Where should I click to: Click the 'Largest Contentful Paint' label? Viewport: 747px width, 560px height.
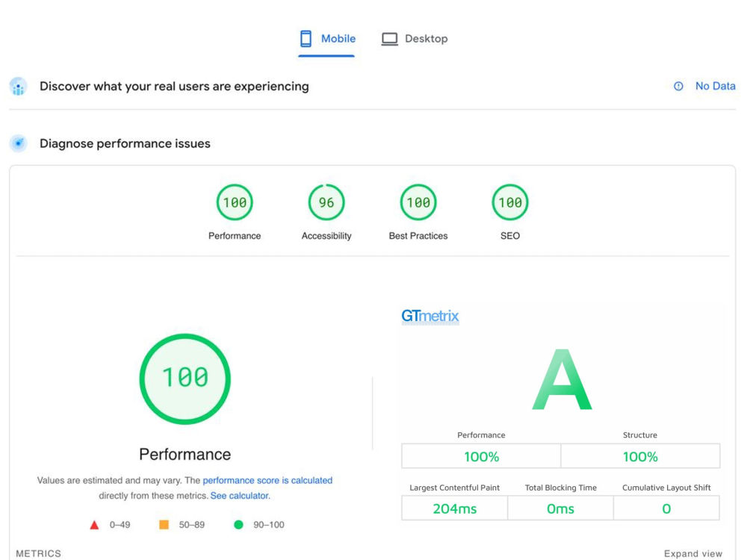click(x=454, y=488)
